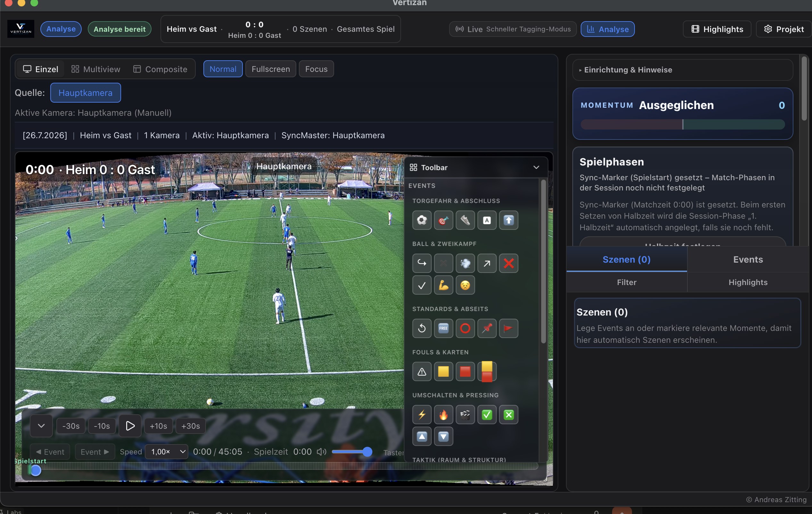The height and width of the screenshot is (514, 812).
Task: Tag a red card event
Action: 465,372
